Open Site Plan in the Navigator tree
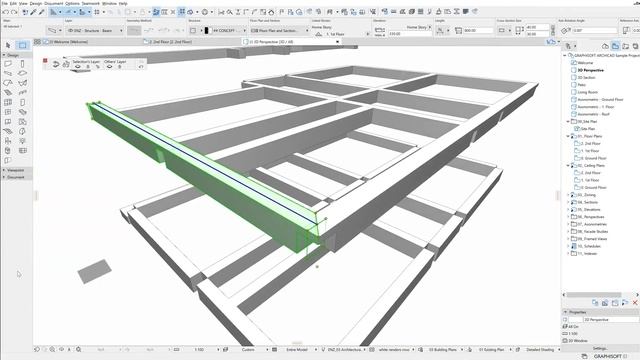This screenshot has height=360, width=640. tap(588, 129)
